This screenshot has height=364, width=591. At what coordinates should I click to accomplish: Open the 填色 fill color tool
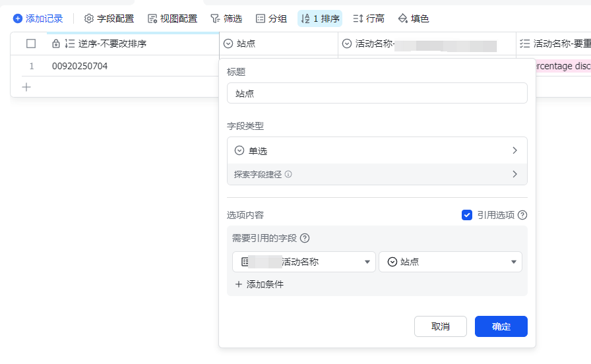[414, 19]
